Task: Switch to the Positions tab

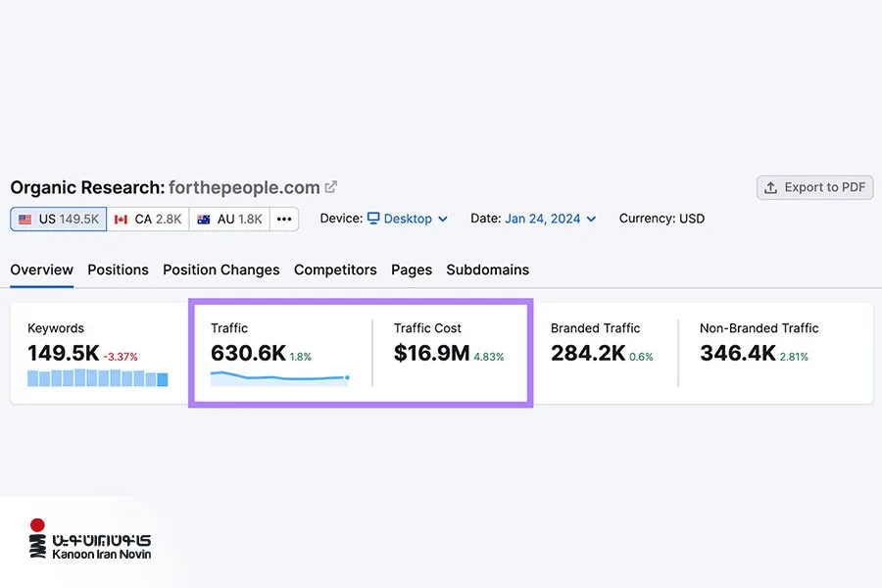Action: pyautogui.click(x=119, y=270)
